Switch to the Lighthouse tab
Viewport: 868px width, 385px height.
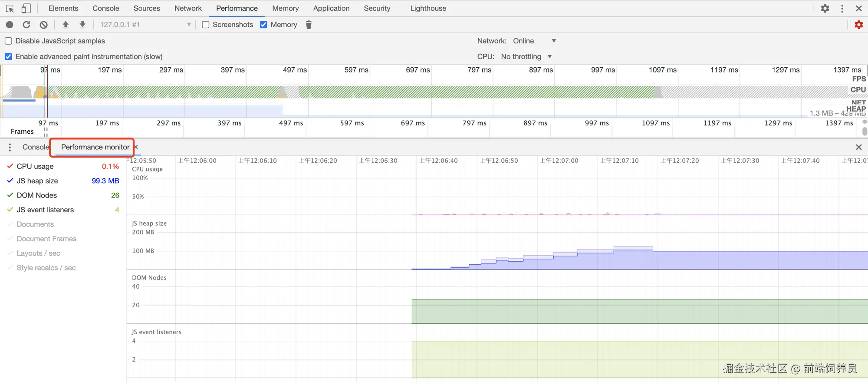coord(428,8)
